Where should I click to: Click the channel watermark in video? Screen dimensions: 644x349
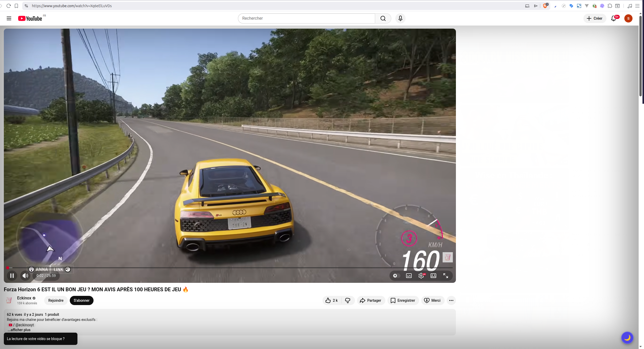click(x=447, y=257)
